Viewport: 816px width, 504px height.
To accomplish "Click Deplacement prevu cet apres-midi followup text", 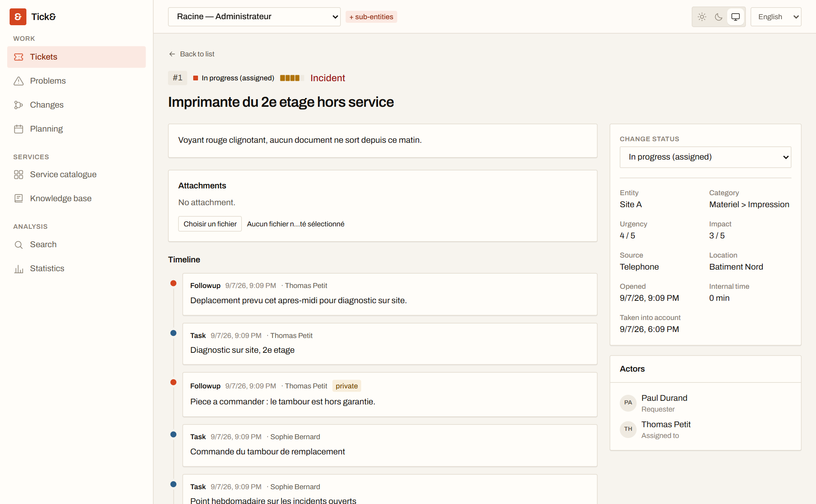I will coord(298,300).
